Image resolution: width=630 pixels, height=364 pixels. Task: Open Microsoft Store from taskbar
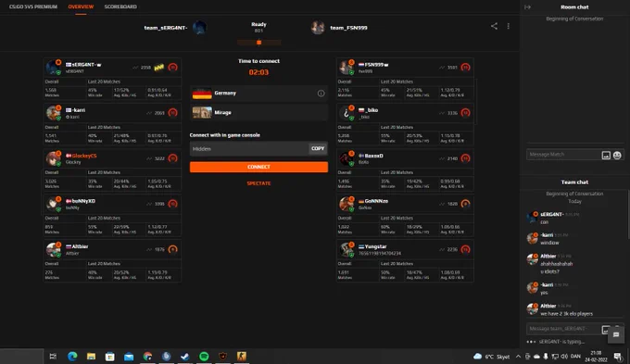point(109,357)
